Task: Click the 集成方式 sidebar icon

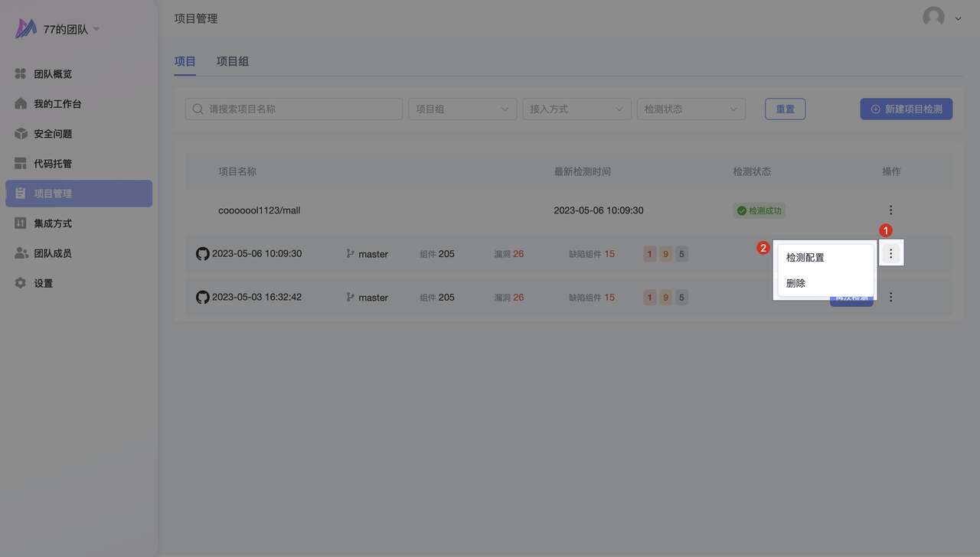Action: [x=21, y=223]
